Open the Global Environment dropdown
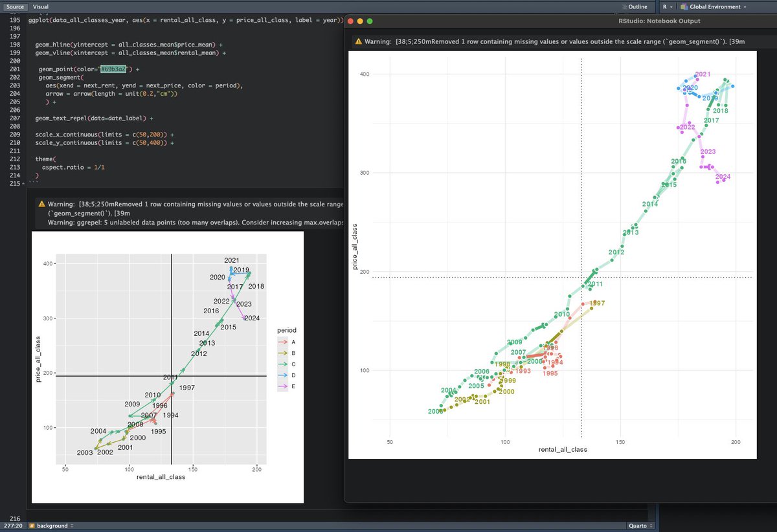This screenshot has width=777, height=532. pos(717,6)
